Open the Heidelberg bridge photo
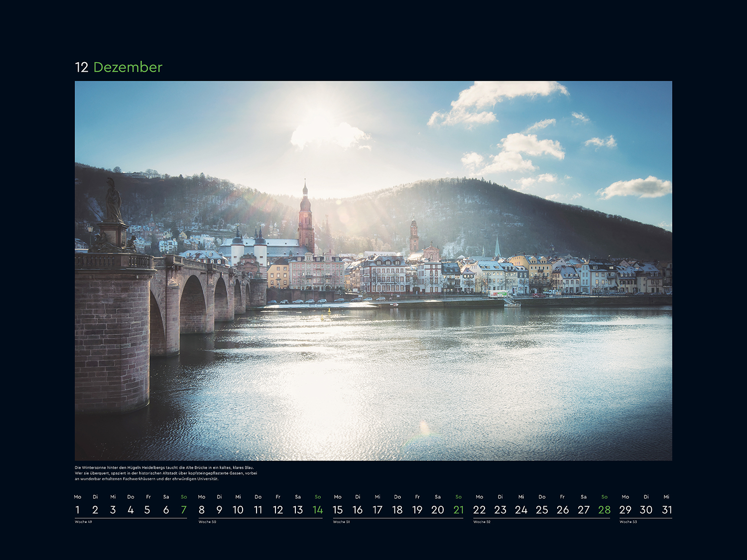Screen dimensions: 747x560 (x=373, y=270)
